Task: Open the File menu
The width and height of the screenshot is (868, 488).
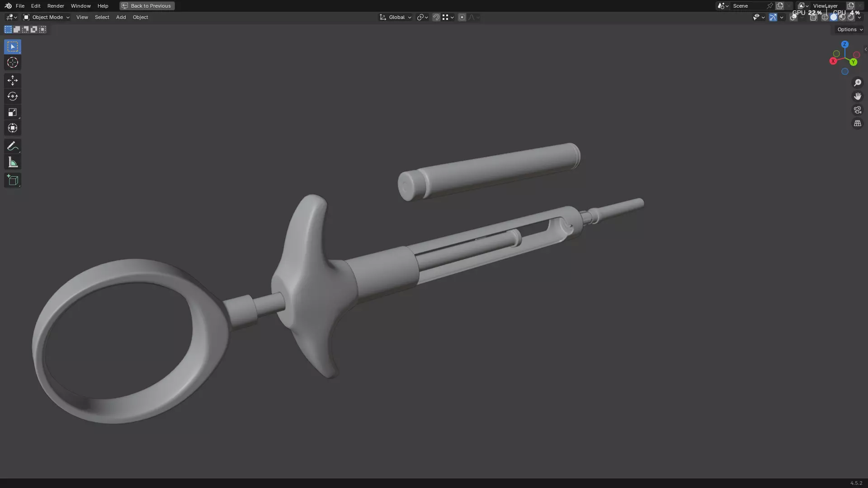Action: [x=20, y=6]
